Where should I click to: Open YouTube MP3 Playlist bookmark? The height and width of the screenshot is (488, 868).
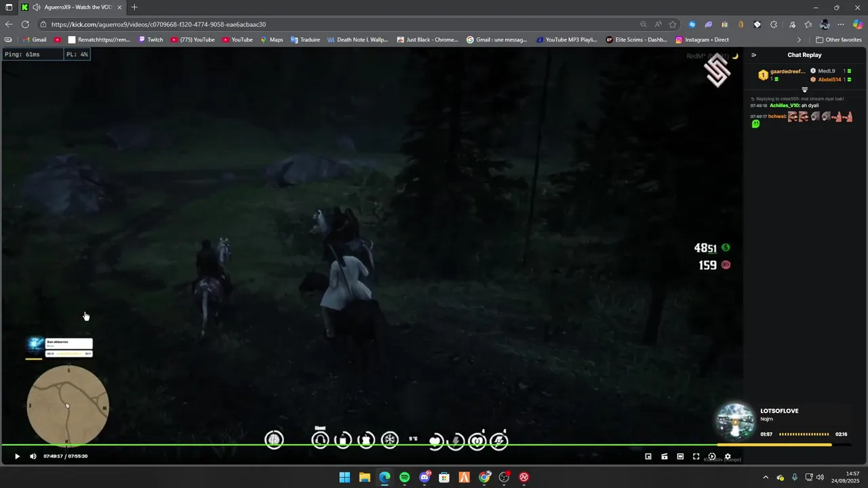(567, 40)
